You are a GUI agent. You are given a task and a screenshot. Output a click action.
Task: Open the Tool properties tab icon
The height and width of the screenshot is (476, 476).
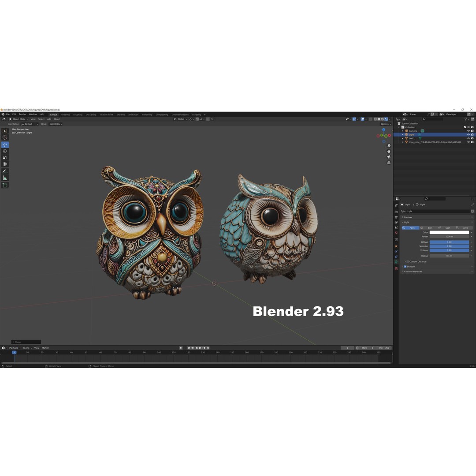[x=396, y=205]
